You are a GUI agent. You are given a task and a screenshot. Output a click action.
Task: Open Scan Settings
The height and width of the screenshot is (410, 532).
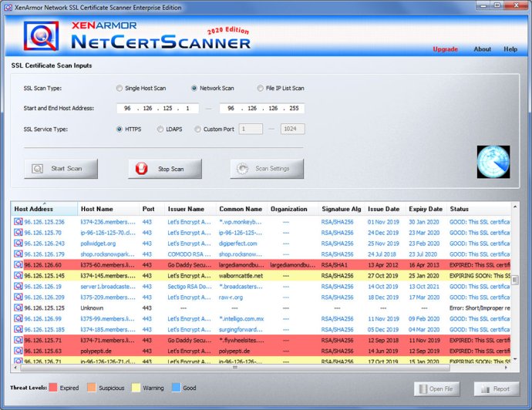point(267,169)
